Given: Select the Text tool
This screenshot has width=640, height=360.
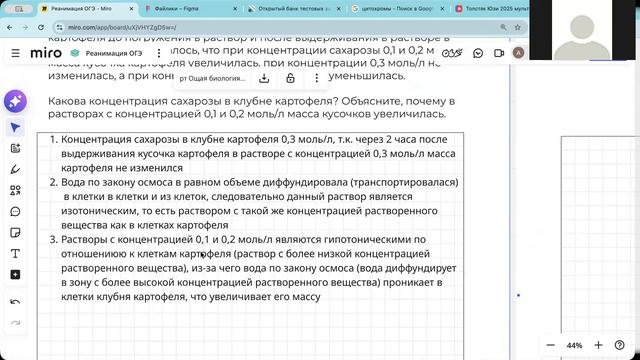Looking at the screenshot, I should (x=15, y=253).
